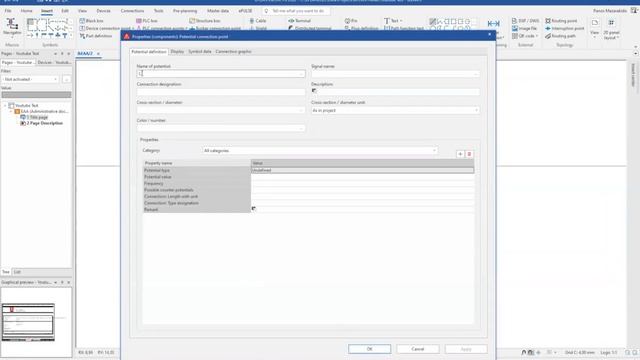Collapse the EAA Administrative documents node
640x360 pixels.
click(11, 111)
